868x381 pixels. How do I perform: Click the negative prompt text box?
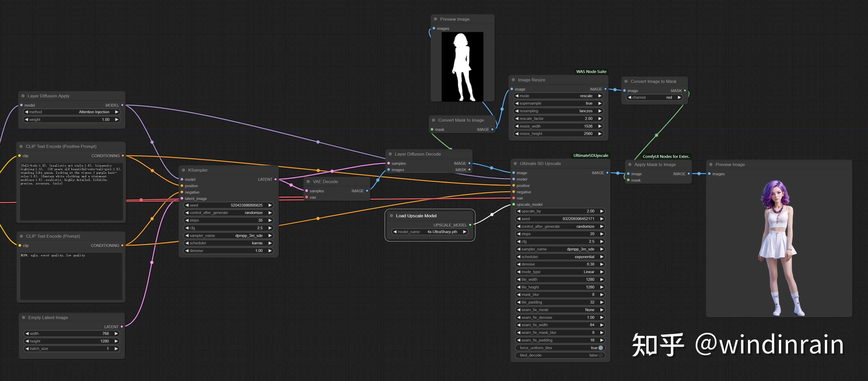pos(71,275)
